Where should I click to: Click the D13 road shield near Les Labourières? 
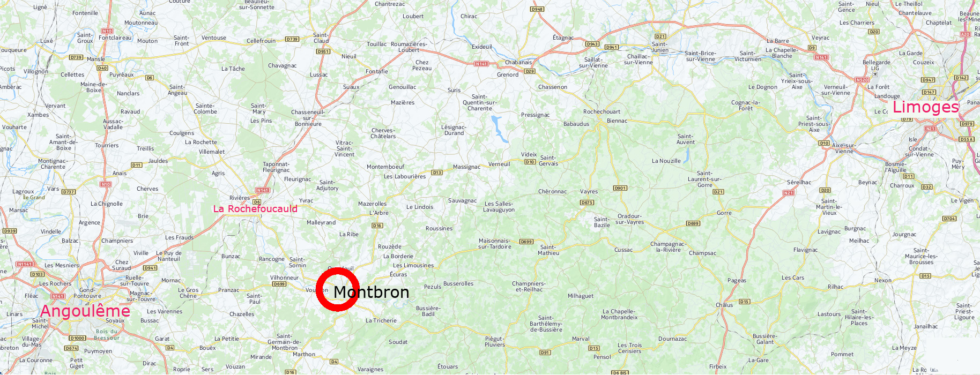tap(437, 172)
